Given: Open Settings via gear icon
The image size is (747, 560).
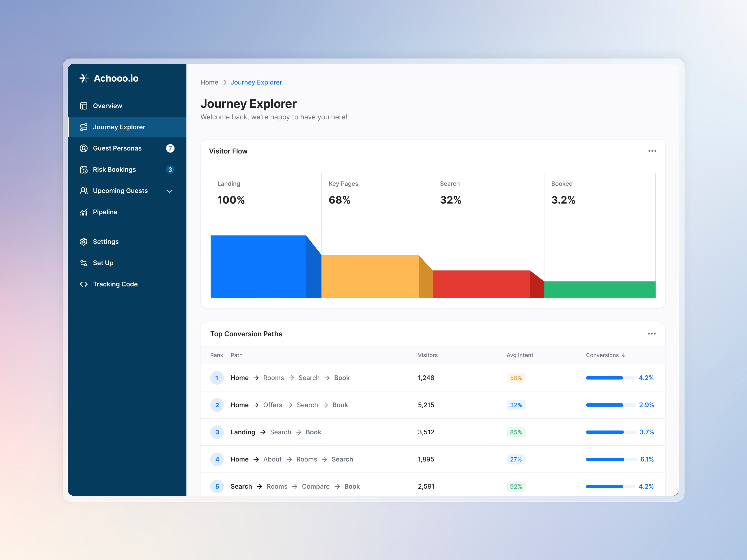Looking at the screenshot, I should 83,242.
